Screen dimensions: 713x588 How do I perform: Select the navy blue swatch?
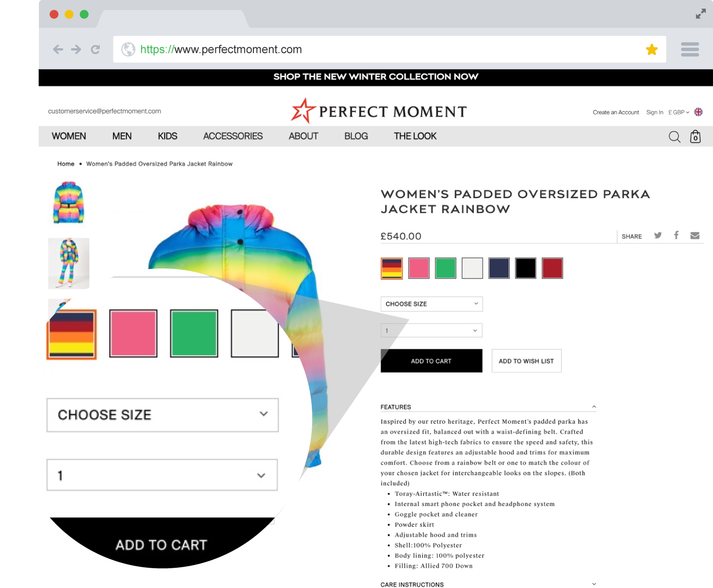pos(499,268)
